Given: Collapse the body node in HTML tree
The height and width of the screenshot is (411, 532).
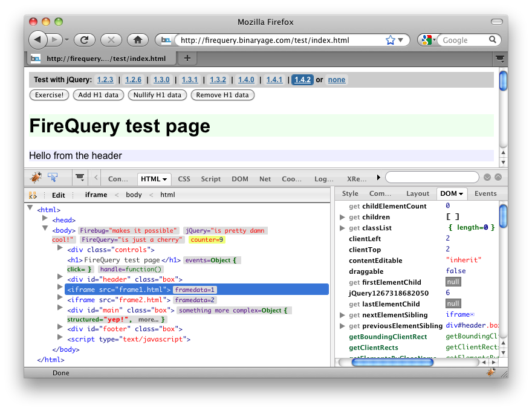Looking at the screenshot, I should pyautogui.click(x=45, y=228).
